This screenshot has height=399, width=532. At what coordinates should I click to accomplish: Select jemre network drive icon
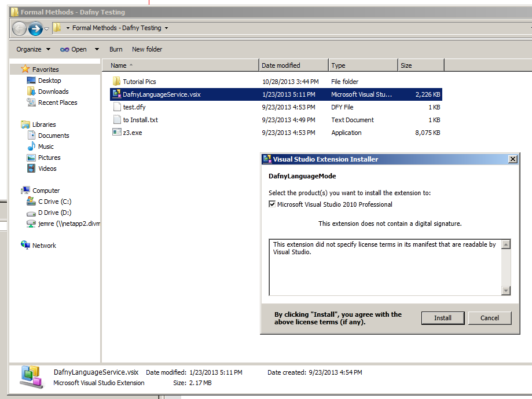point(31,224)
